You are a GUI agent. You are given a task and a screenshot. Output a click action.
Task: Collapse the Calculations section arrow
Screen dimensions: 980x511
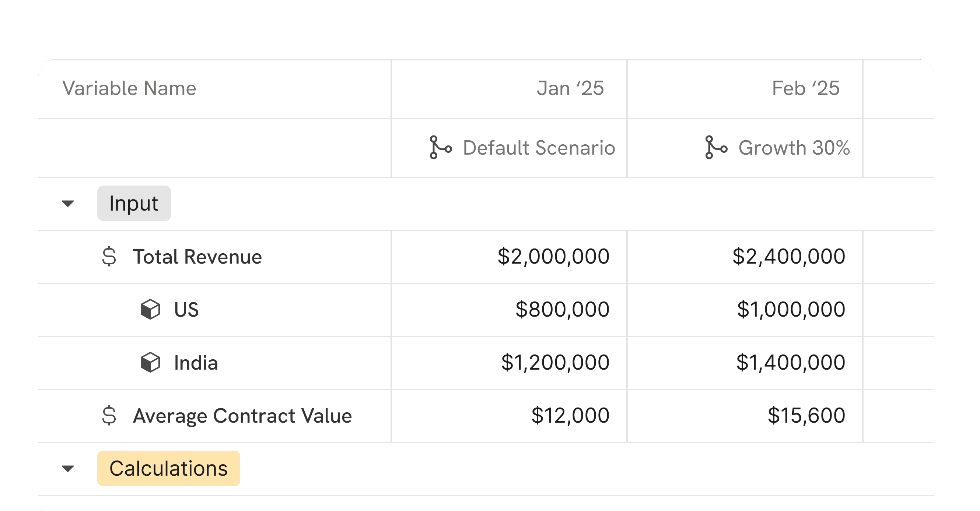[68, 468]
